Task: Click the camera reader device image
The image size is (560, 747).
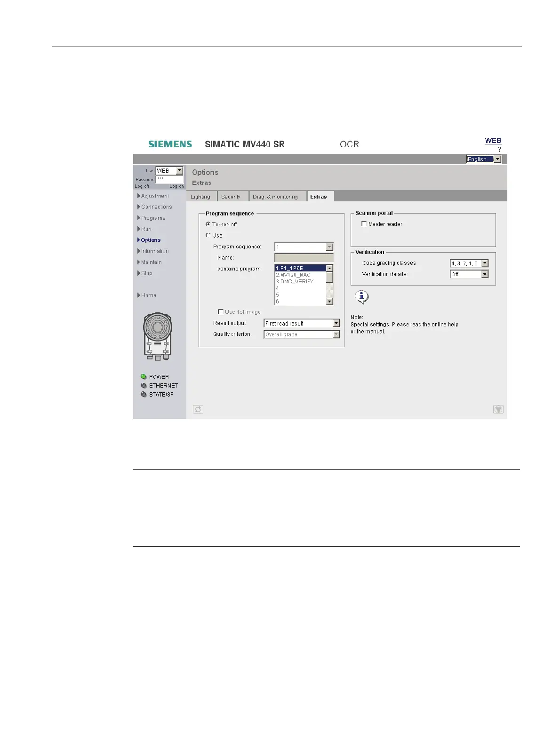Action: [x=158, y=337]
